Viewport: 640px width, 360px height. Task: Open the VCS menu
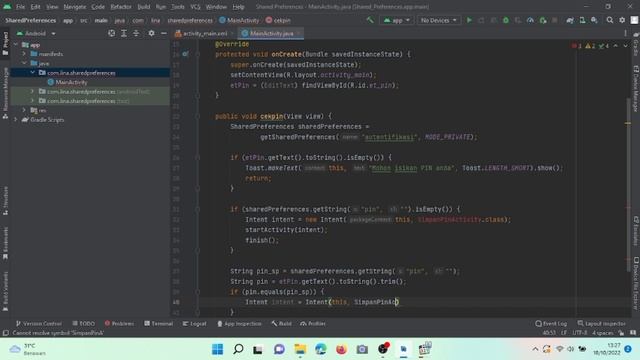(196, 7)
